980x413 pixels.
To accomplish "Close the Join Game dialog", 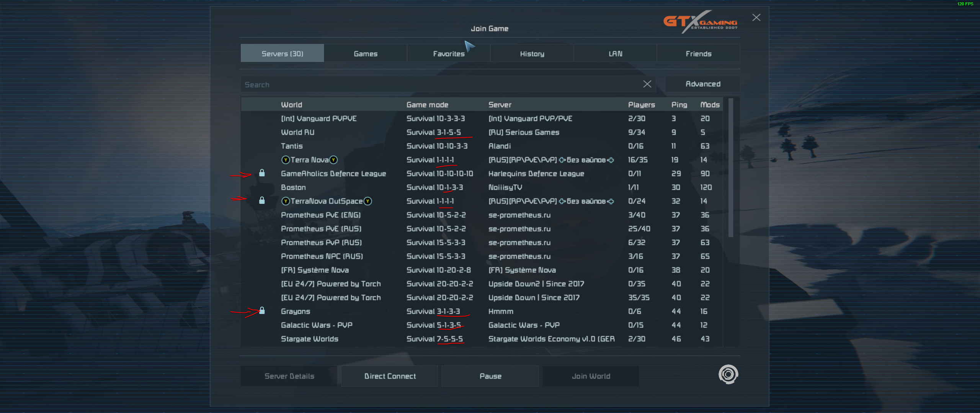I will pyautogui.click(x=756, y=18).
